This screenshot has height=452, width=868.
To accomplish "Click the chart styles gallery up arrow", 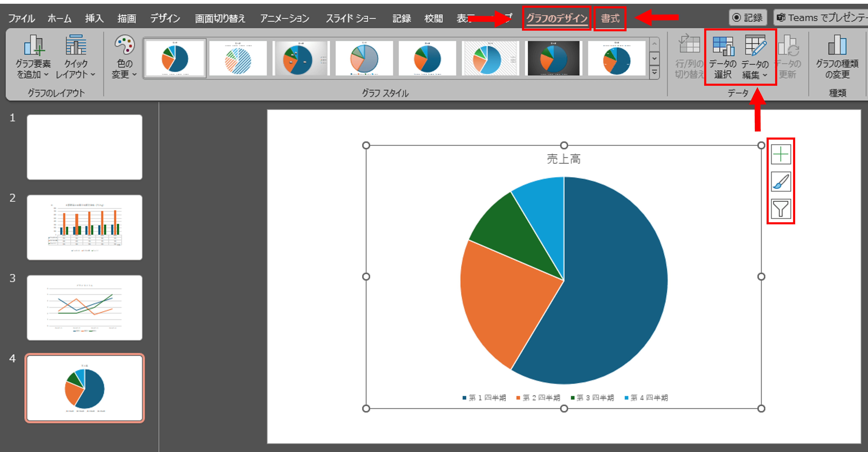I will click(654, 44).
